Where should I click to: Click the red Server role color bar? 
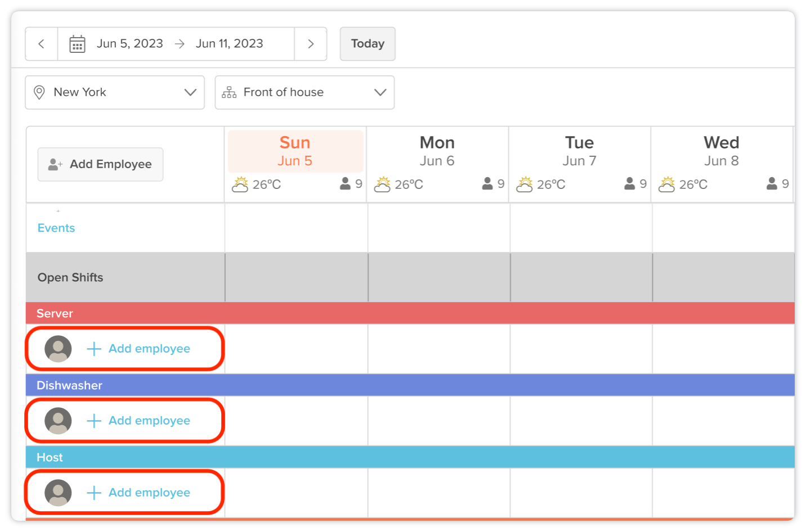click(x=410, y=313)
